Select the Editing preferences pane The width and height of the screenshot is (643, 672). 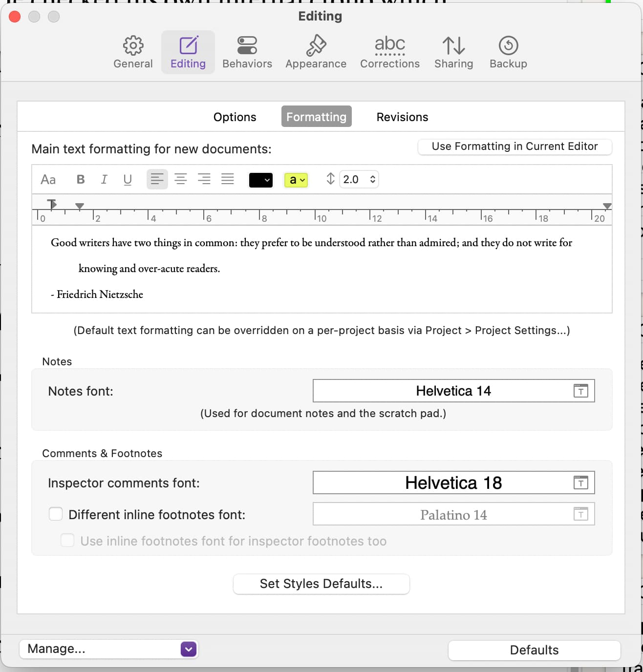(188, 52)
